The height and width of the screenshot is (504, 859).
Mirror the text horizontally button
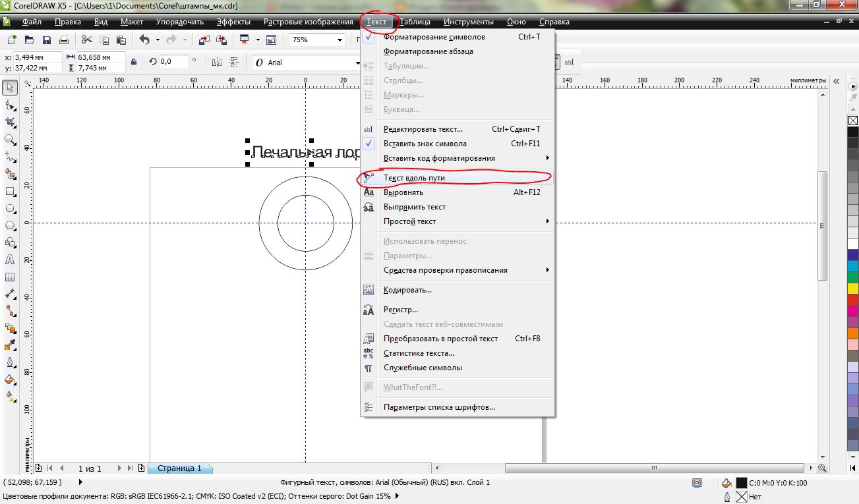coord(217,62)
